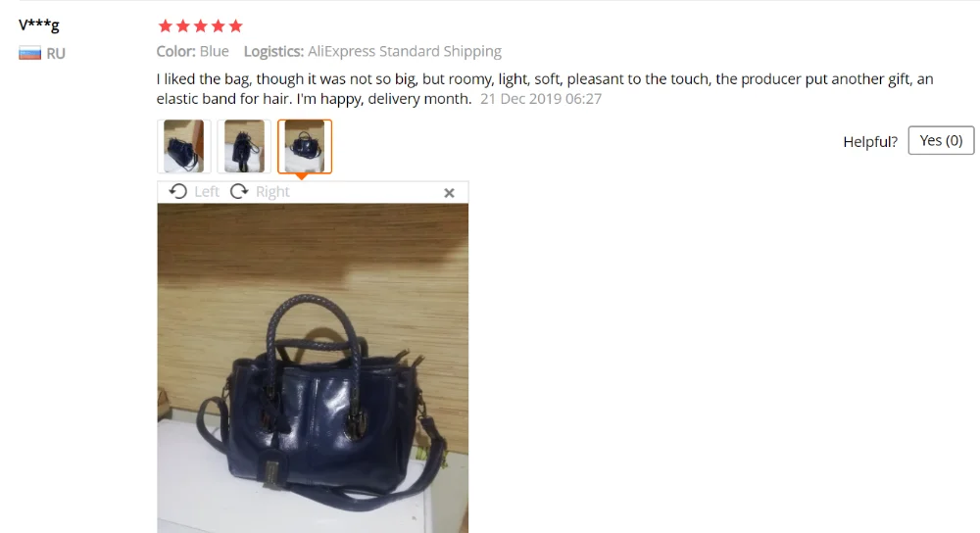Image resolution: width=980 pixels, height=533 pixels.
Task: Click the rotate left arrow icon
Action: (178, 191)
